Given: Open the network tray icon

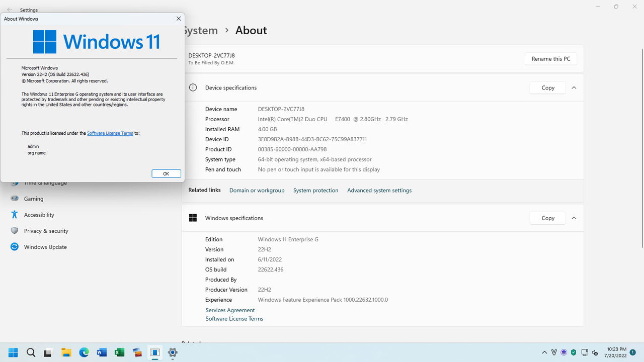Looking at the screenshot, I should pyautogui.click(x=585, y=352).
